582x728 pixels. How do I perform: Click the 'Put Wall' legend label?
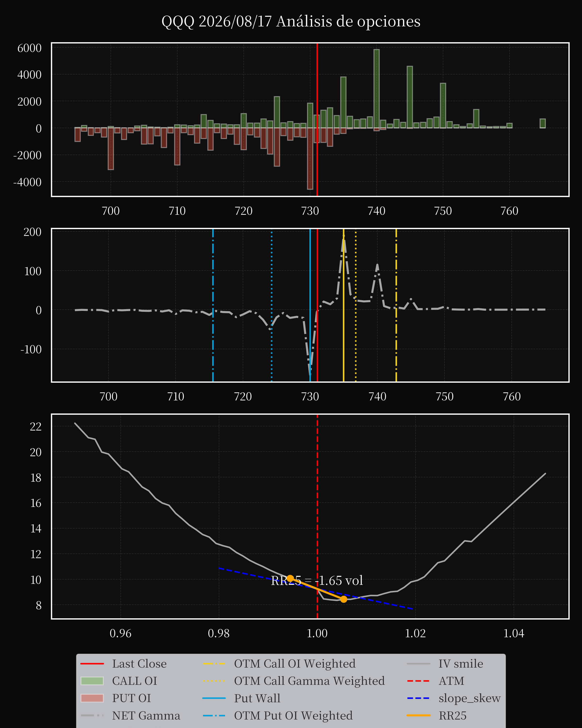click(257, 698)
